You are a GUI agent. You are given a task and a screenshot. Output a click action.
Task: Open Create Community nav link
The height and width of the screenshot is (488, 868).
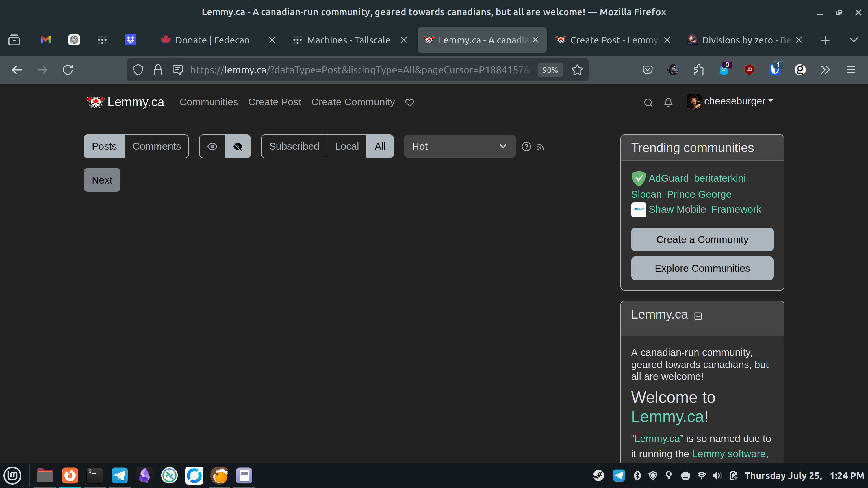tap(353, 102)
